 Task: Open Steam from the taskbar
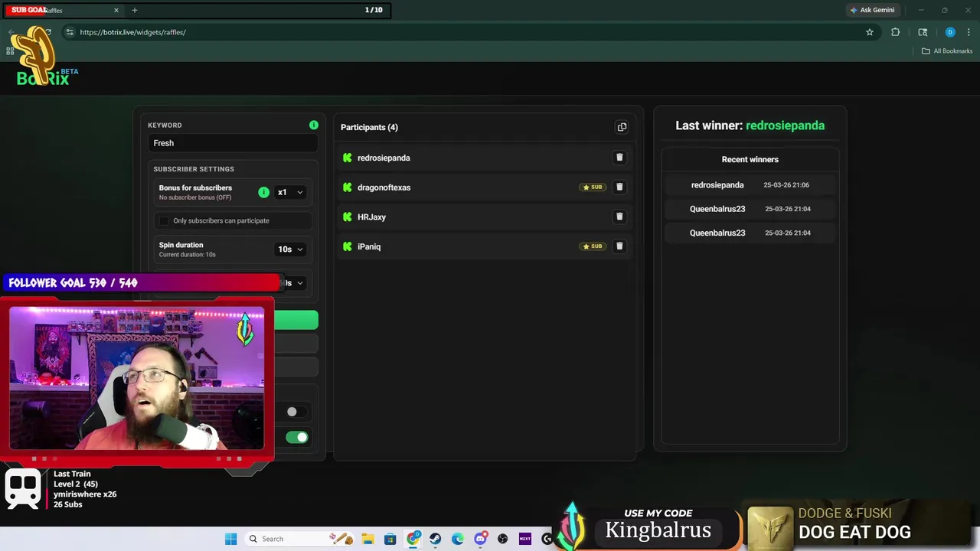(435, 539)
